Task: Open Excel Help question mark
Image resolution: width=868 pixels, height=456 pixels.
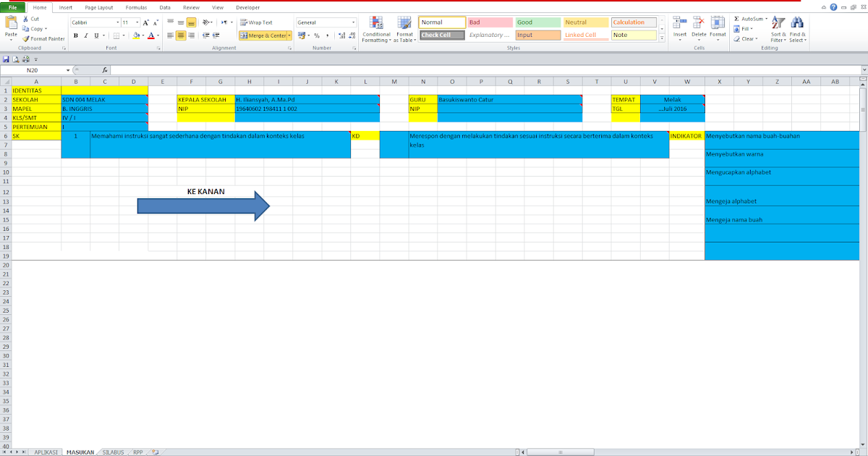Action: 834,7
